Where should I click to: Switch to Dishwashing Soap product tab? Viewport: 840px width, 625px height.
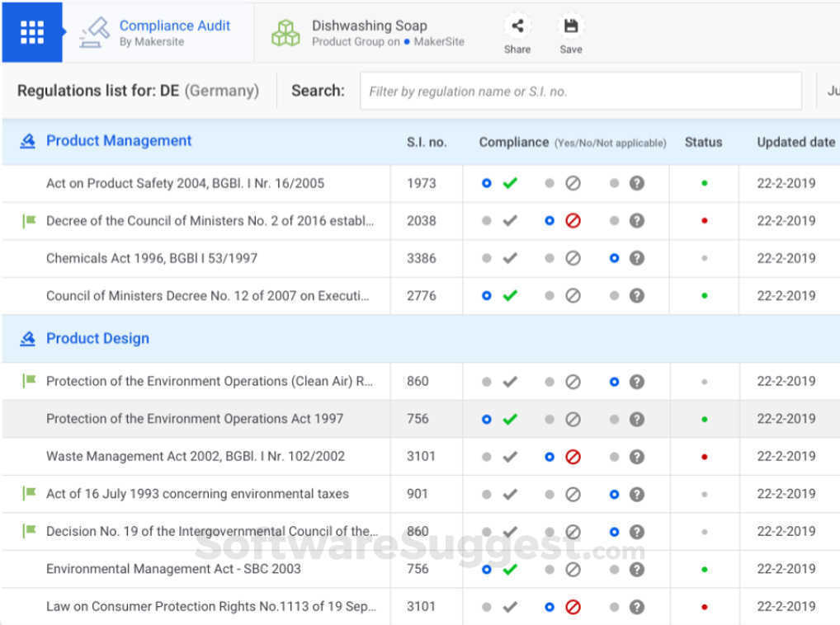369,32
